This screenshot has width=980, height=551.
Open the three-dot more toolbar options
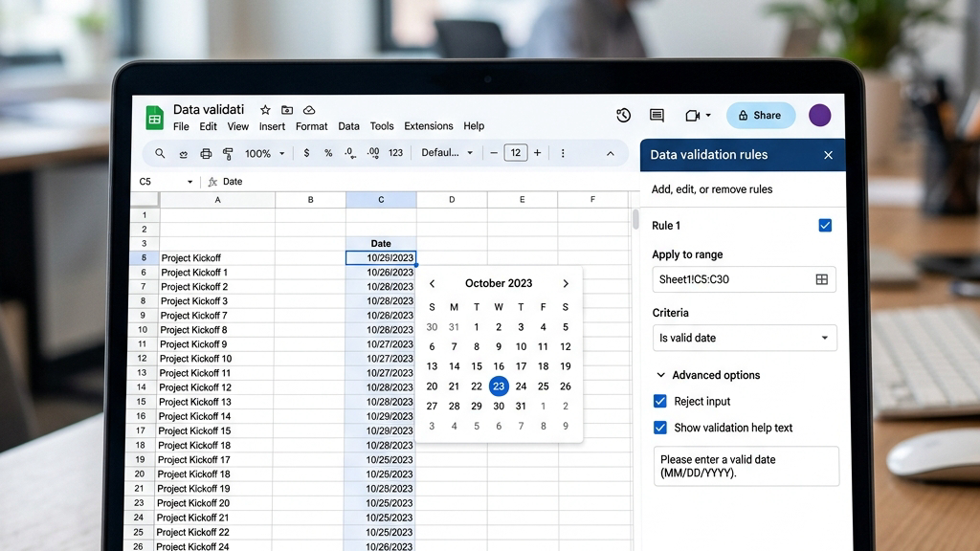(x=563, y=153)
